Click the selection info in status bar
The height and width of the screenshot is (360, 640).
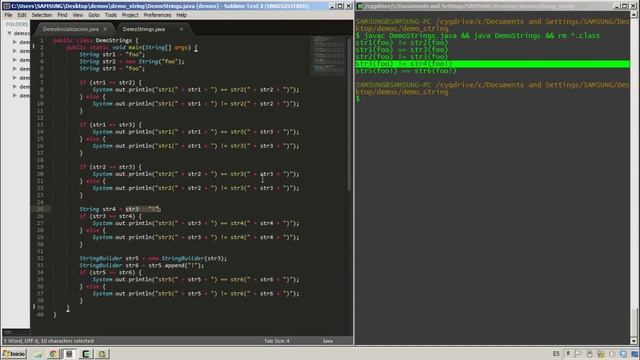tap(49, 341)
